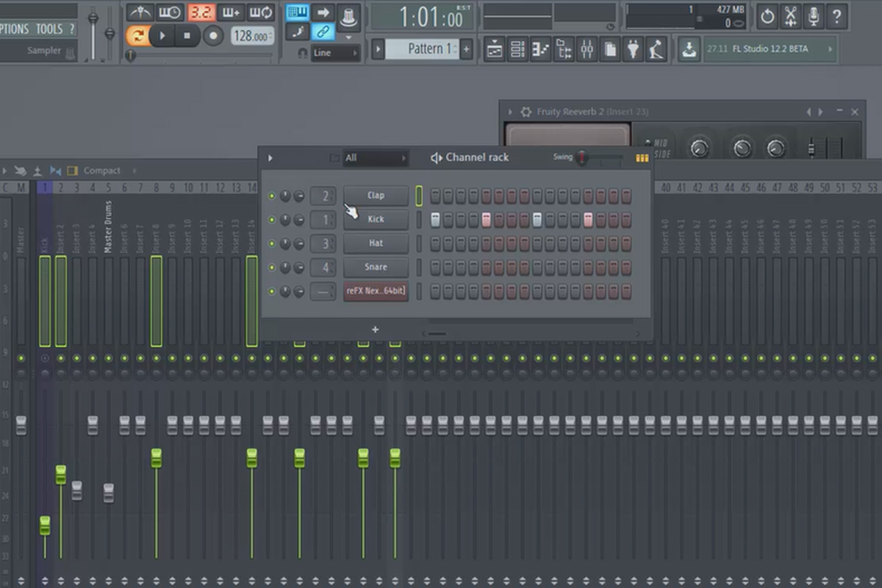Start playback with the play button
The image size is (882, 588).
coord(162,35)
